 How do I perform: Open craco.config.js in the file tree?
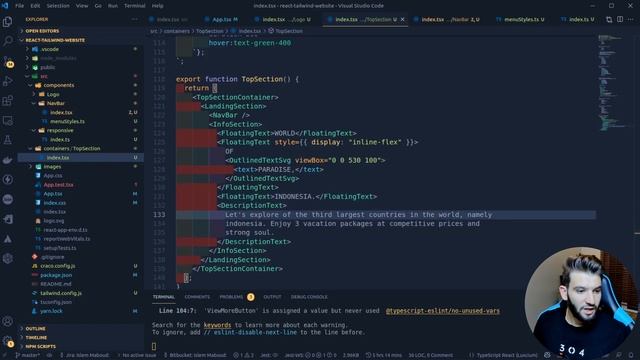[58, 266]
